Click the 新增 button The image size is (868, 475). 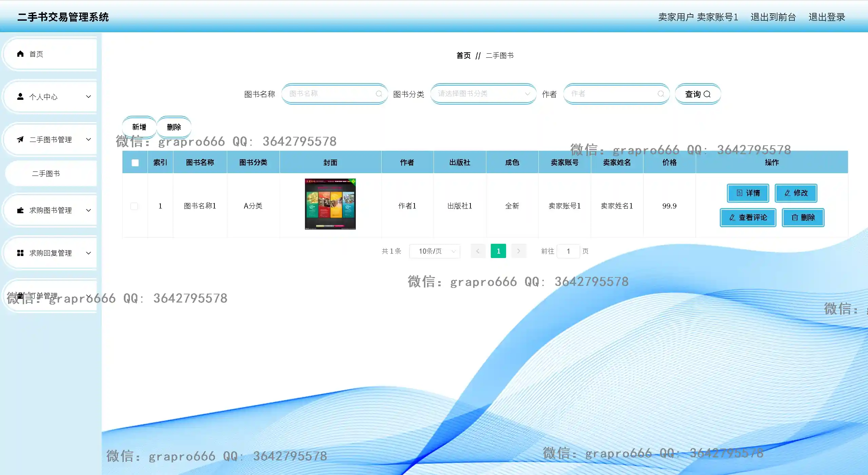click(139, 127)
